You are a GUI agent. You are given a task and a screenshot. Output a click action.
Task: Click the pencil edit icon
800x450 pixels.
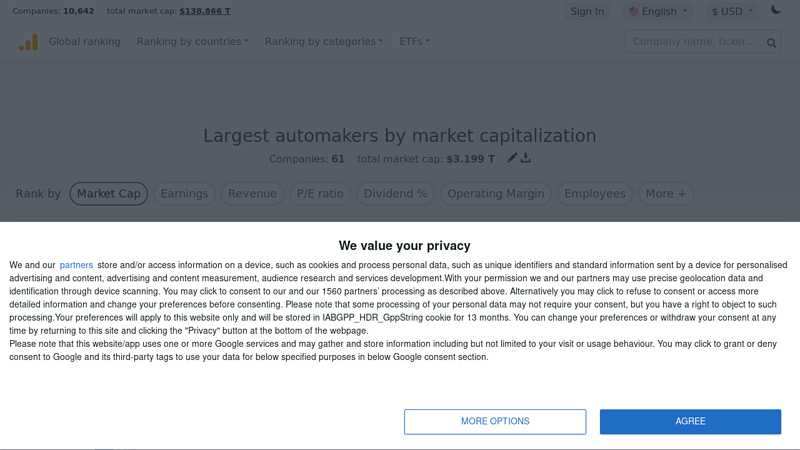pyautogui.click(x=513, y=158)
